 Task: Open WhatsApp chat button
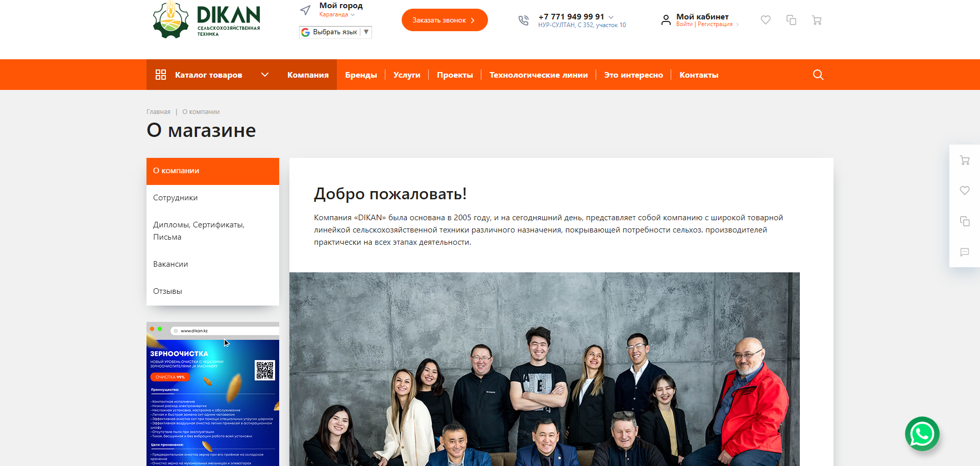tap(922, 434)
